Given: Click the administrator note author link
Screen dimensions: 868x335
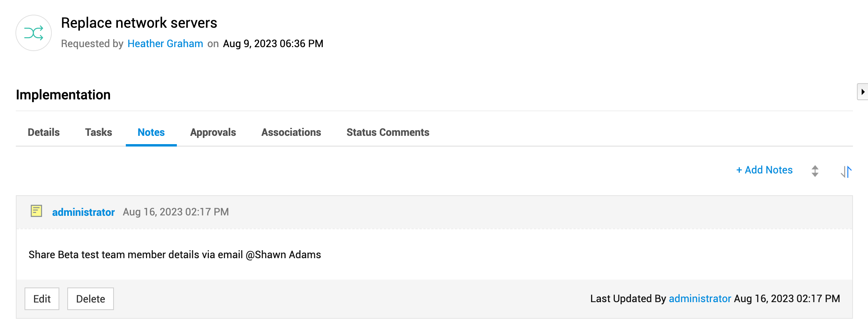Looking at the screenshot, I should [x=83, y=212].
